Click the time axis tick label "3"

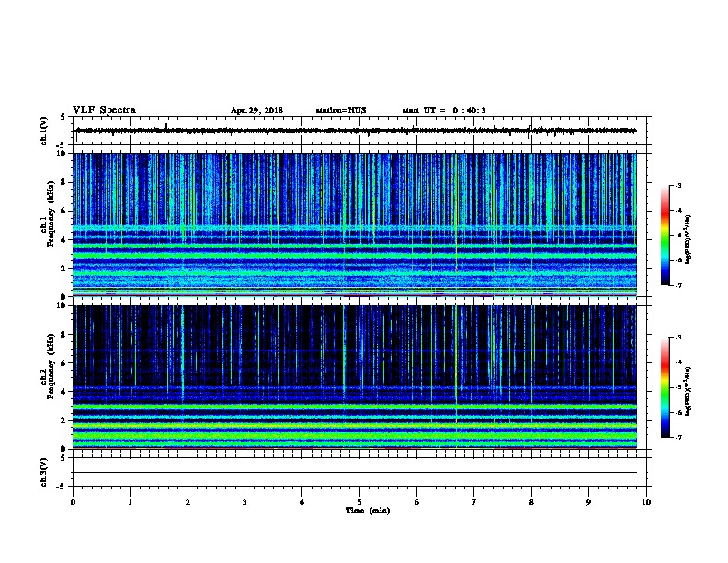click(245, 502)
